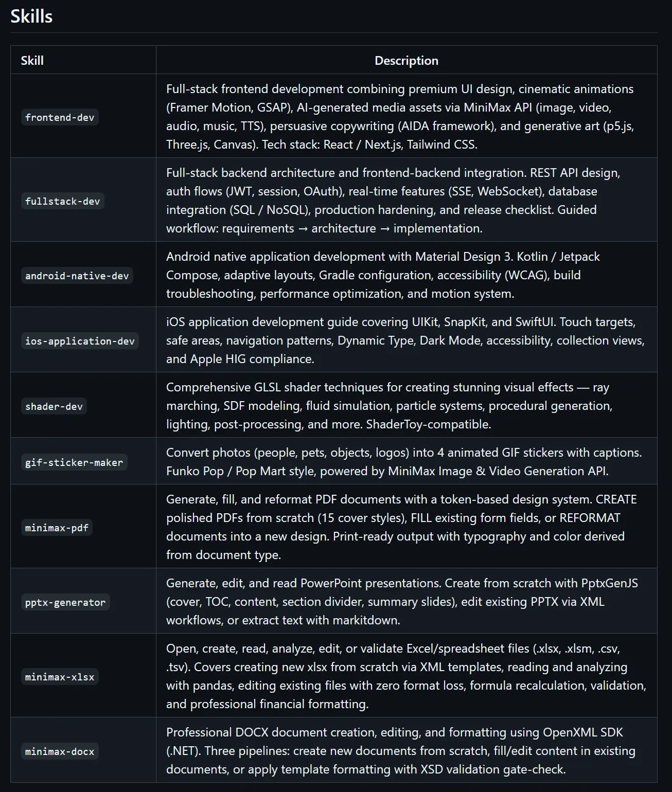Click the gif-sticker-maker skill label
Image resolution: width=672 pixels, height=792 pixels.
(74, 462)
